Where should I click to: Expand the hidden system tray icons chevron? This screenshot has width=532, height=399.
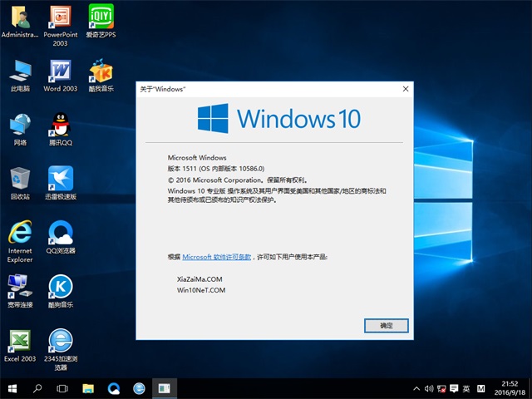(x=417, y=388)
